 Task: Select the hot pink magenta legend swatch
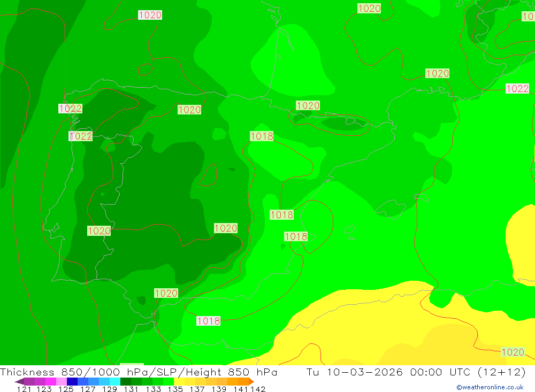pyautogui.click(x=50, y=381)
